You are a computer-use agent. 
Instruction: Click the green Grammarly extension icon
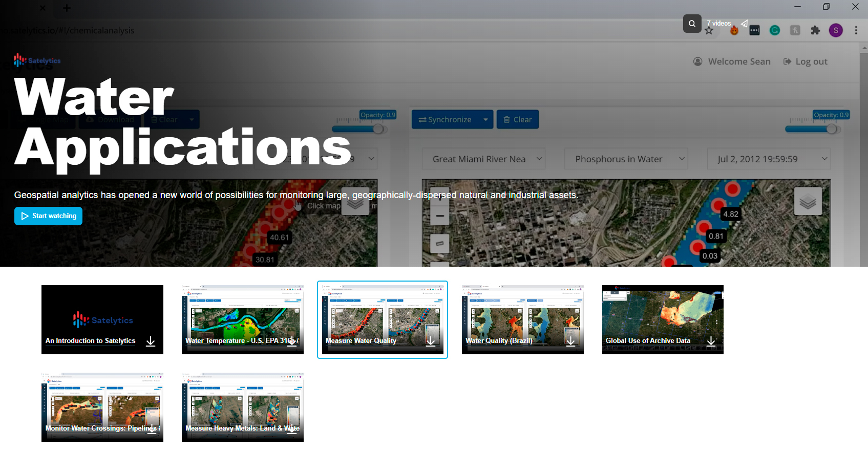click(775, 30)
